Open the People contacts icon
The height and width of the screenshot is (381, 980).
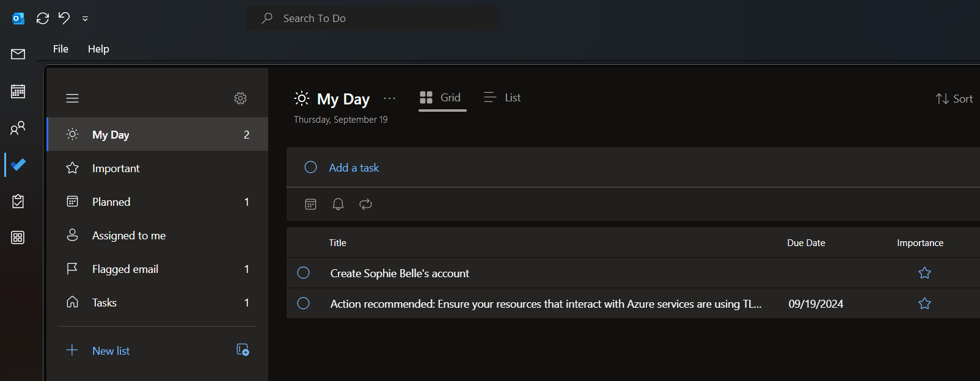(x=18, y=128)
